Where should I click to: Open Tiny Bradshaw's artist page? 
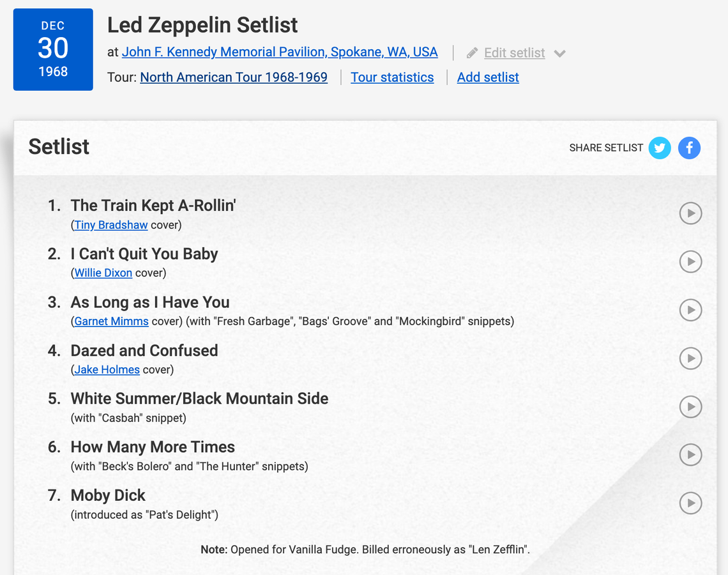coord(110,225)
